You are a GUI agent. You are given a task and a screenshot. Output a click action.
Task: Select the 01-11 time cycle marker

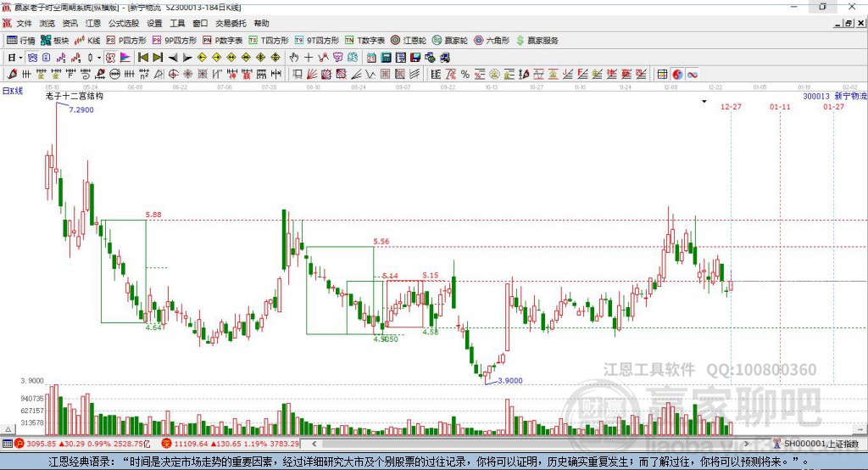(x=780, y=106)
